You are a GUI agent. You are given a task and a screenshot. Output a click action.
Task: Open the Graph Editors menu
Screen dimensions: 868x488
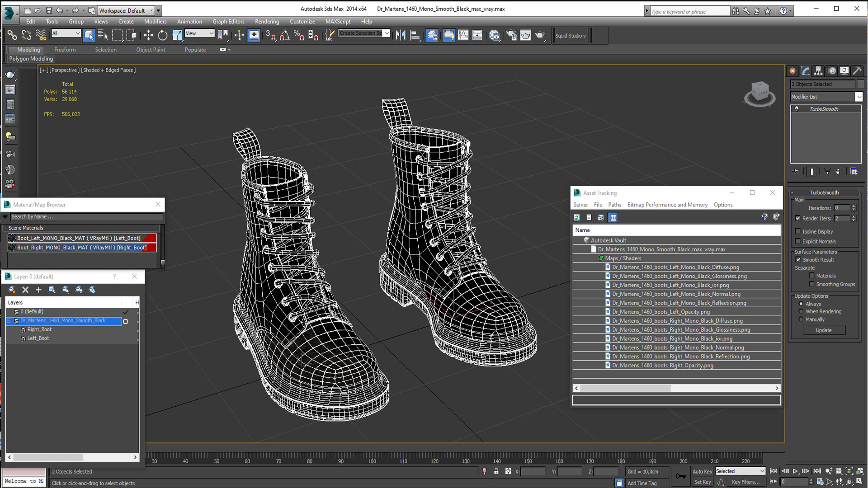228,21
